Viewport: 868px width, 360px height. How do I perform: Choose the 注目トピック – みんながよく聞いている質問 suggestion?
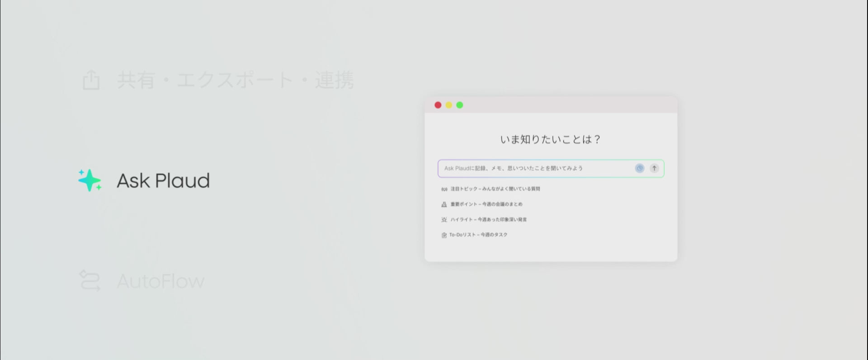495,189
